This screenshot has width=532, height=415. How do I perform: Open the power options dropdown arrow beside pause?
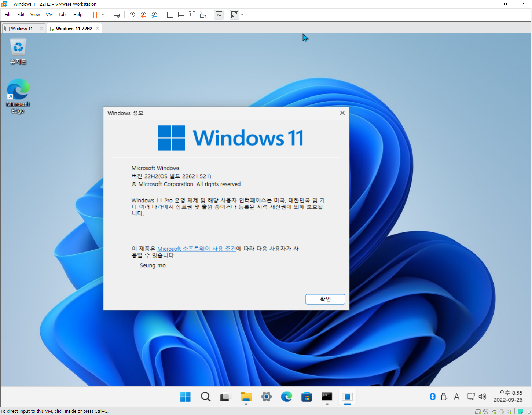point(103,15)
